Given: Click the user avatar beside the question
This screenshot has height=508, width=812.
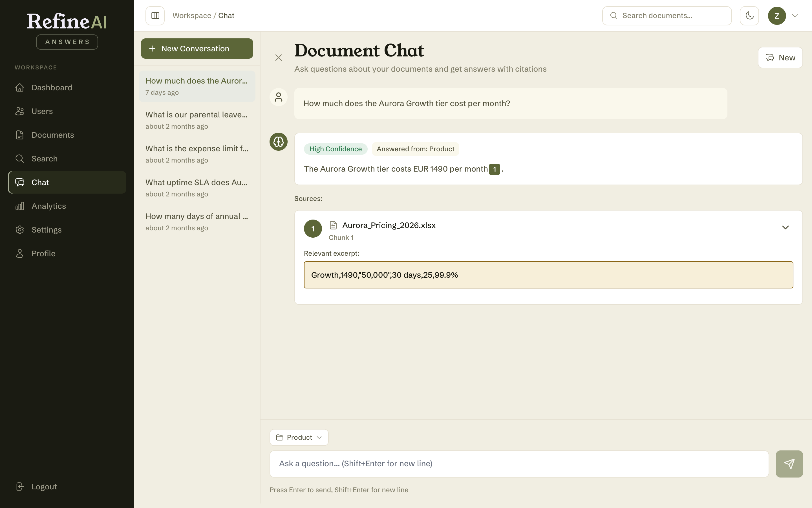Looking at the screenshot, I should (x=279, y=97).
